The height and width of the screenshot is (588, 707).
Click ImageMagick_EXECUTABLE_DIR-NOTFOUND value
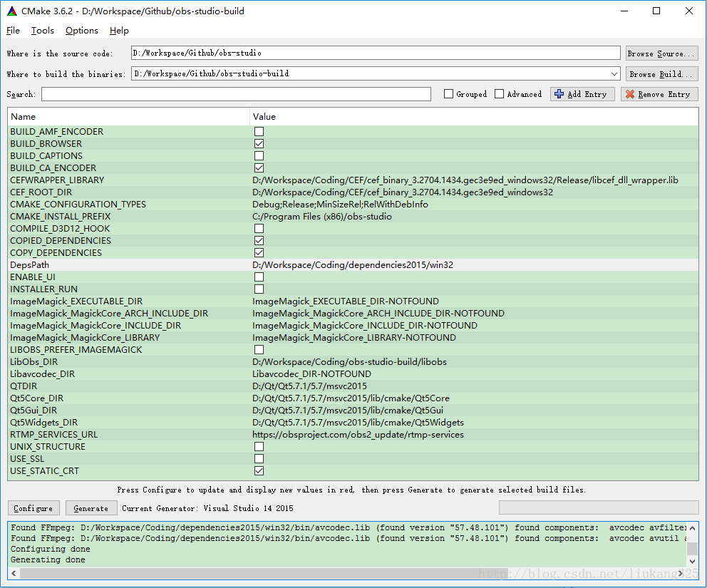tap(346, 301)
